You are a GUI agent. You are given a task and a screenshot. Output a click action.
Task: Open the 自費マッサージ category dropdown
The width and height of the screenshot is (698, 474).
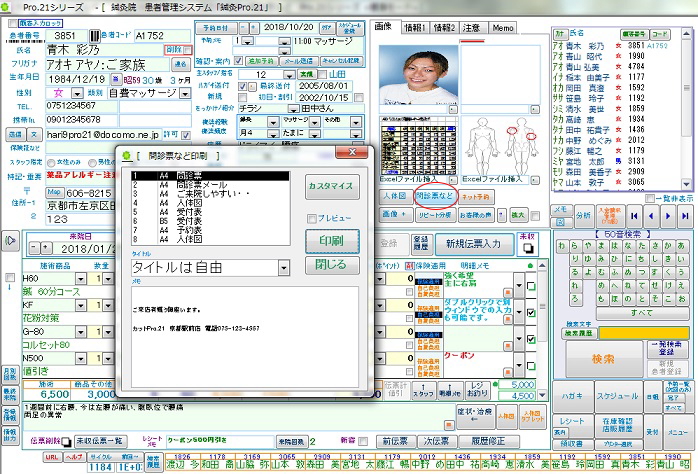(185, 93)
